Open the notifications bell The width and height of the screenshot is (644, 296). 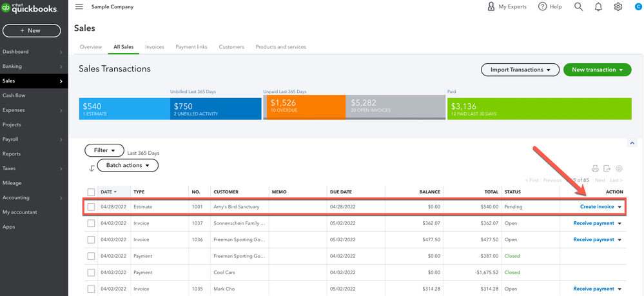(x=598, y=6)
